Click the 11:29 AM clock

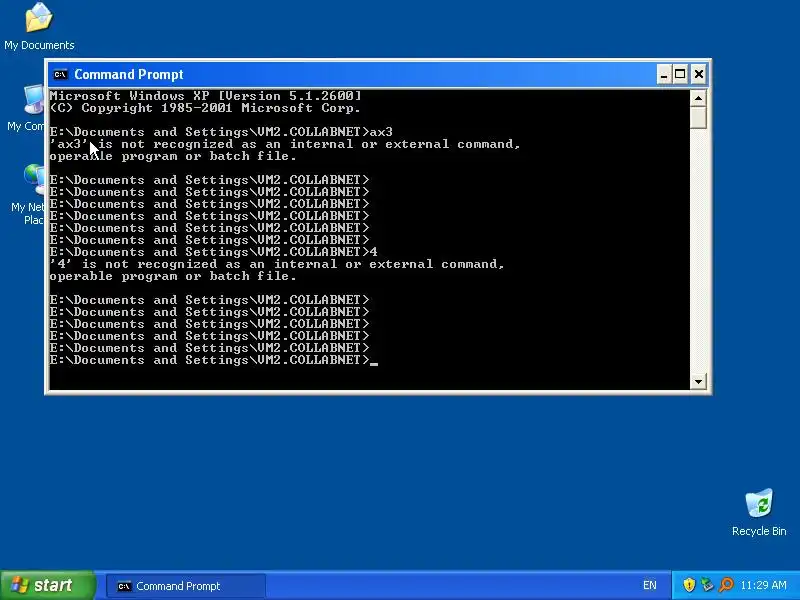[763, 585]
